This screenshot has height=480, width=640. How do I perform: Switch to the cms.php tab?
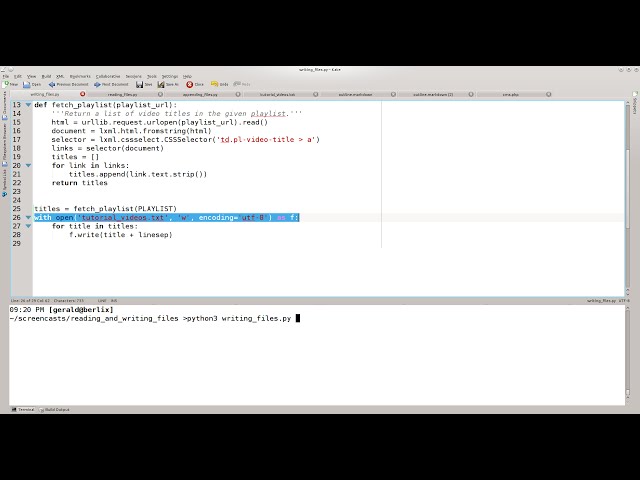click(510, 94)
